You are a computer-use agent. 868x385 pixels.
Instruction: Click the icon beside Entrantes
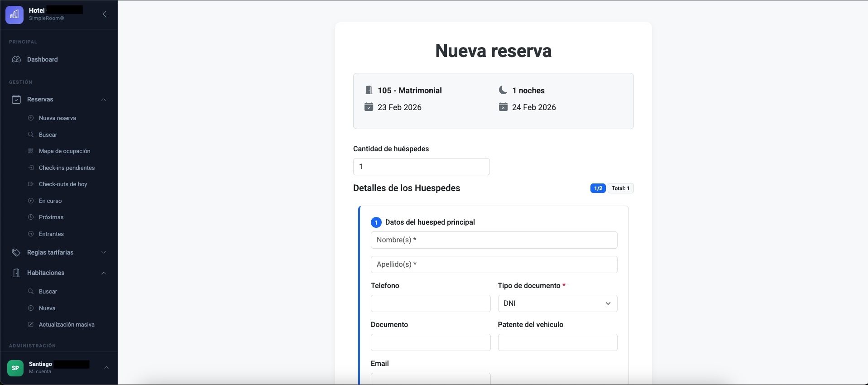31,234
